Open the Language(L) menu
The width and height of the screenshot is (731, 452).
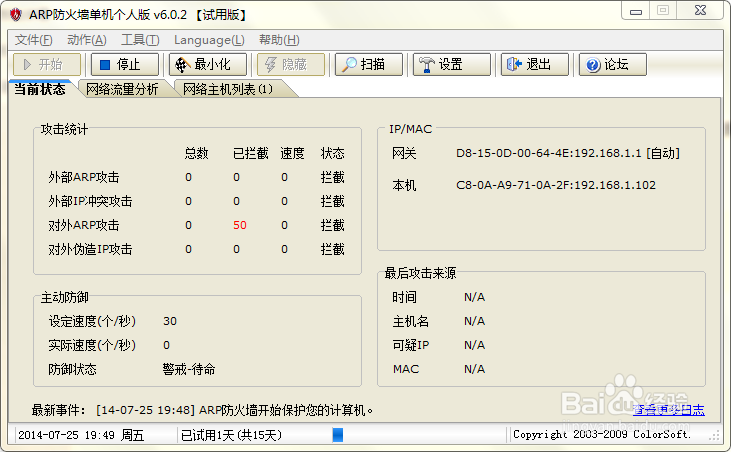(x=209, y=40)
